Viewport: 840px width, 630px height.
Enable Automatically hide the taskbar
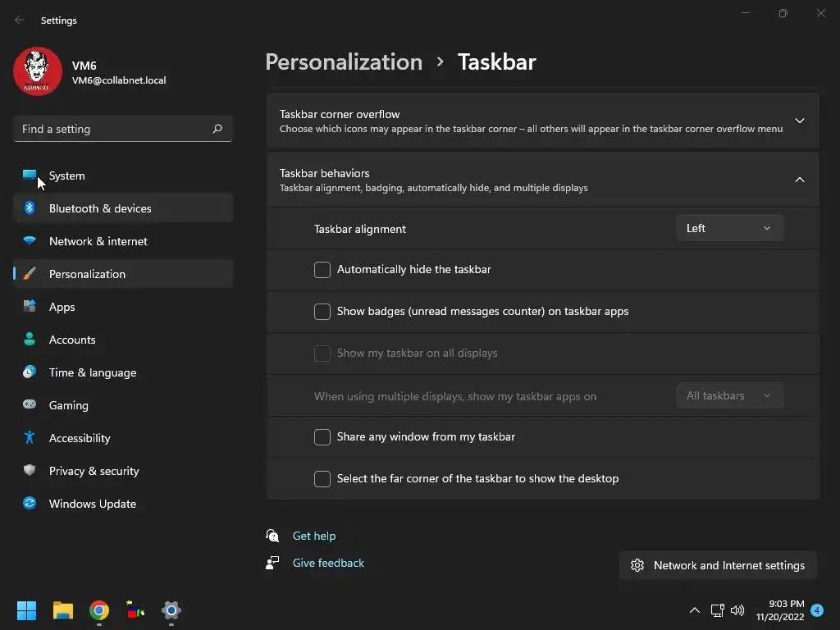(x=322, y=270)
